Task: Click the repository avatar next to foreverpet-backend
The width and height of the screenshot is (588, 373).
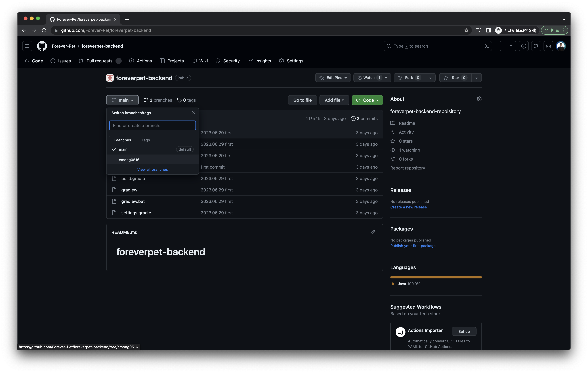Action: coord(110,78)
